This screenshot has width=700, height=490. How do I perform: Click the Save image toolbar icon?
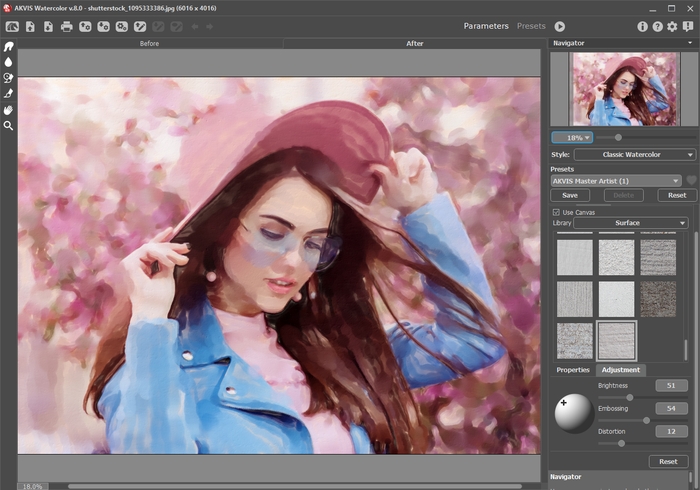pos(48,27)
